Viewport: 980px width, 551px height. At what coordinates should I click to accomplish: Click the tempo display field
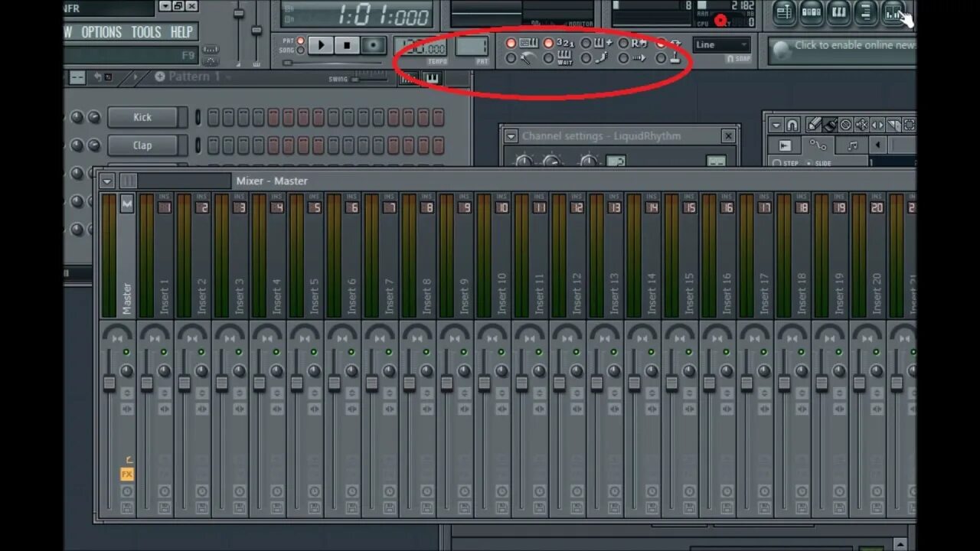[420, 47]
